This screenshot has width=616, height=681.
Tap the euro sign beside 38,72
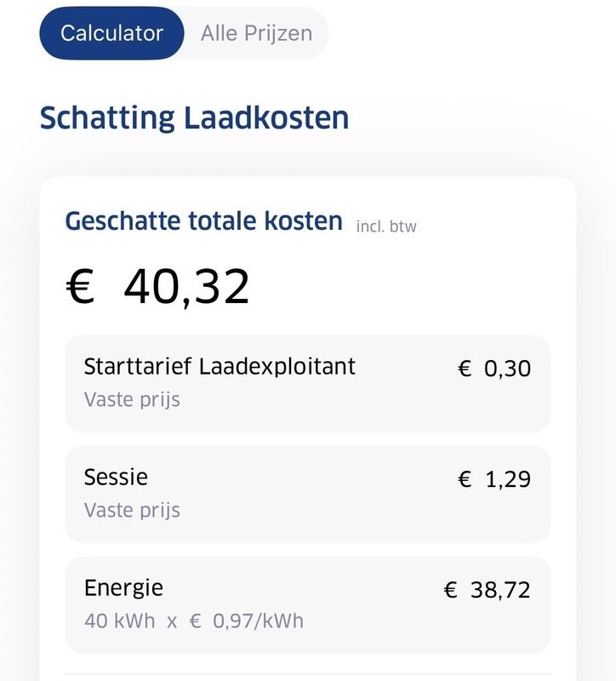451,590
